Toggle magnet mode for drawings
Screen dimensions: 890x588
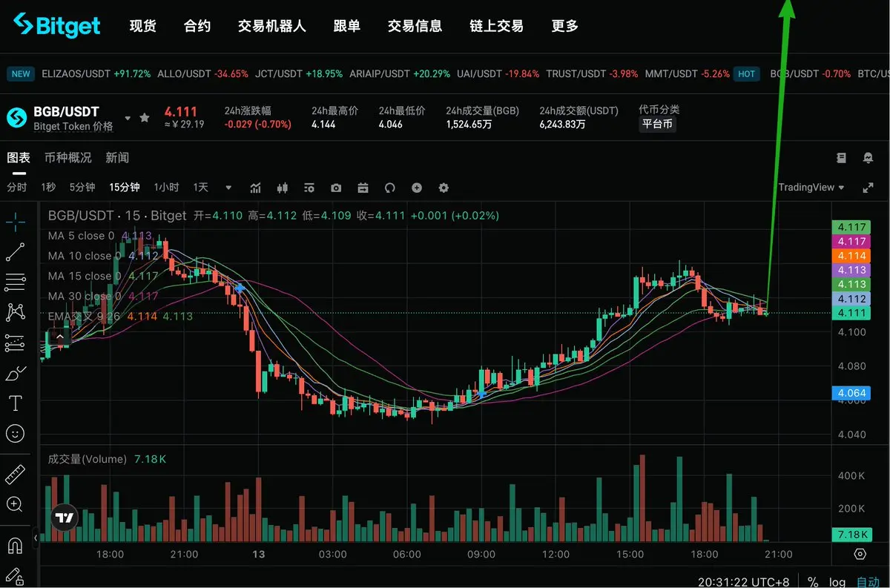click(x=15, y=546)
